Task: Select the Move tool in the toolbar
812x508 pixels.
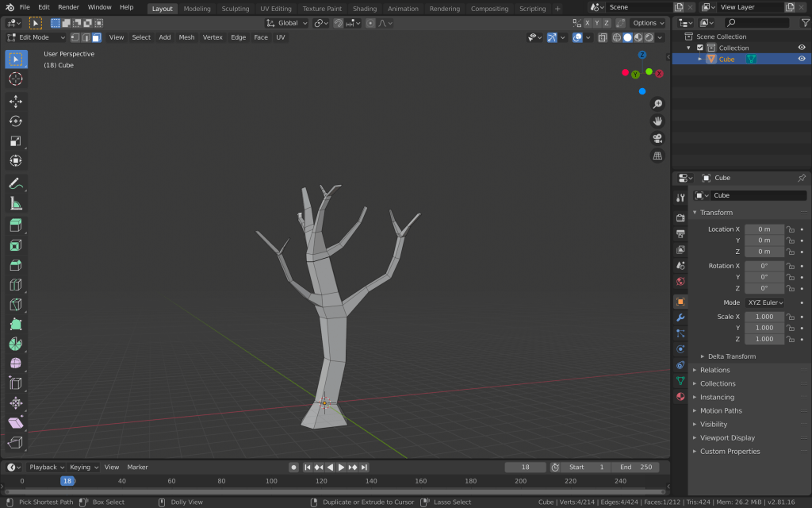Action: pos(16,101)
